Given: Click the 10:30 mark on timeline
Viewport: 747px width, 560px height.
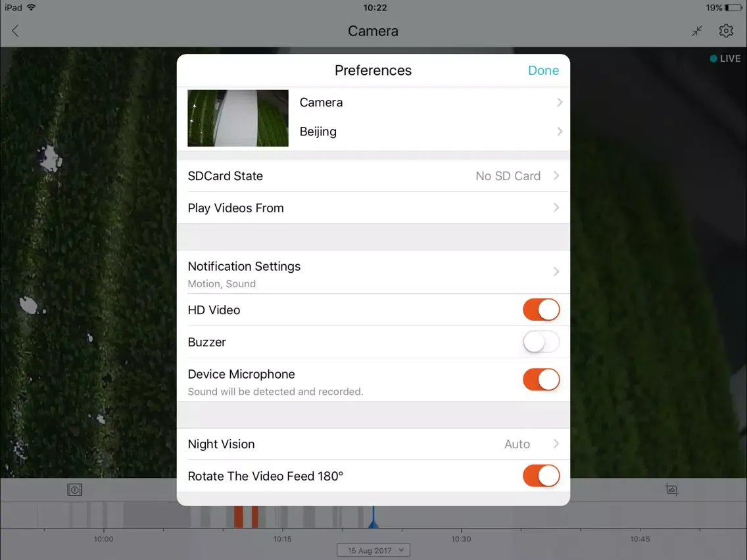Looking at the screenshot, I should pyautogui.click(x=461, y=539).
